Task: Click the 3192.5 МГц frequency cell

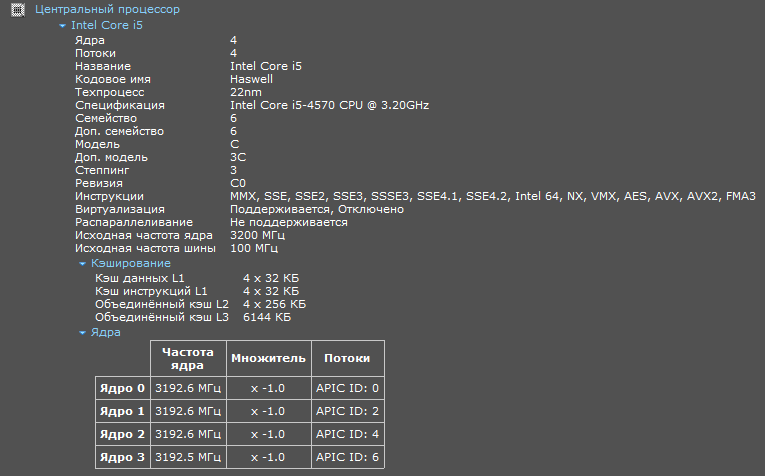Action: pos(188,457)
